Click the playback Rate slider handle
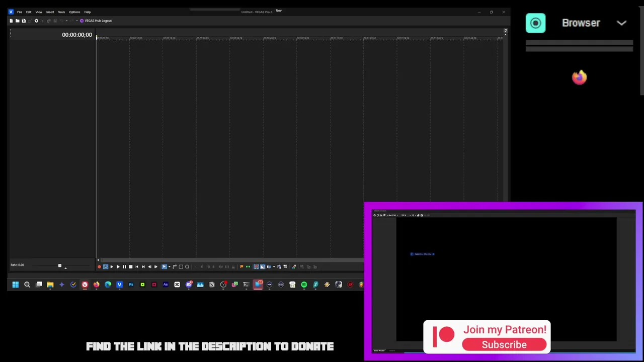Image resolution: width=644 pixels, height=362 pixels. coord(59,265)
